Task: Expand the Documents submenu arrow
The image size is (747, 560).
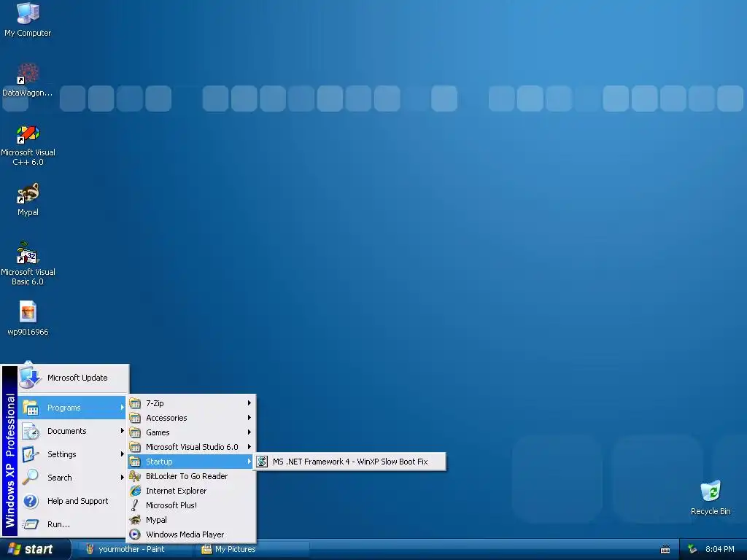Action: (x=122, y=431)
